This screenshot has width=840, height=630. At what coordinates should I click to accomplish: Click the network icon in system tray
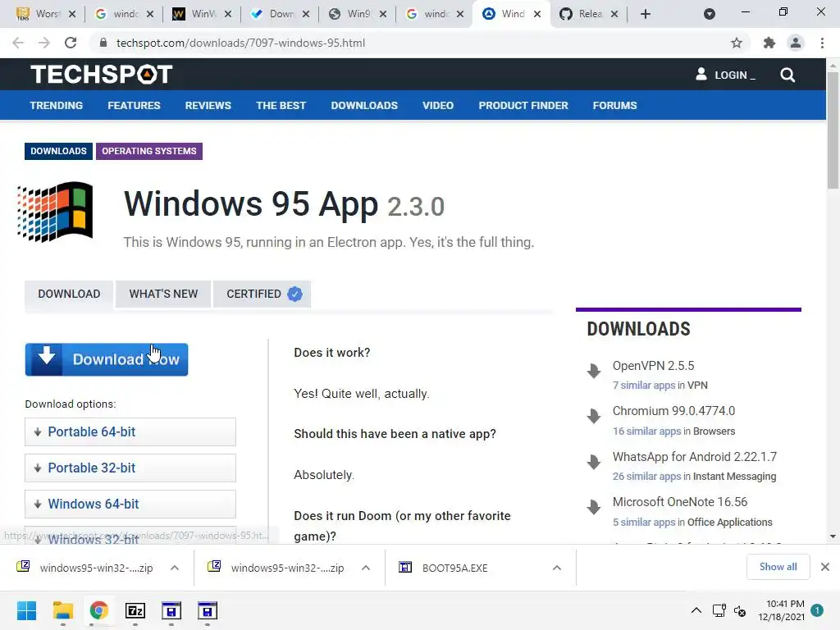pos(719,610)
